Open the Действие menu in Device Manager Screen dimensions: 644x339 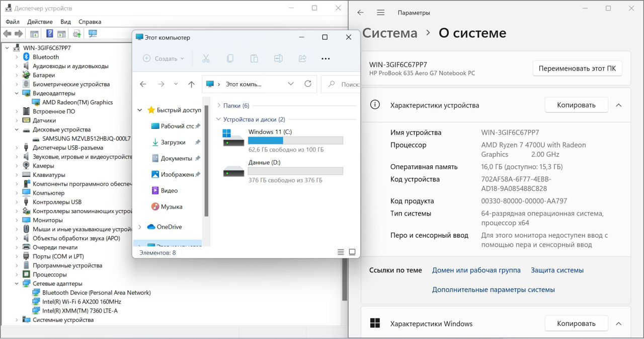click(x=40, y=22)
